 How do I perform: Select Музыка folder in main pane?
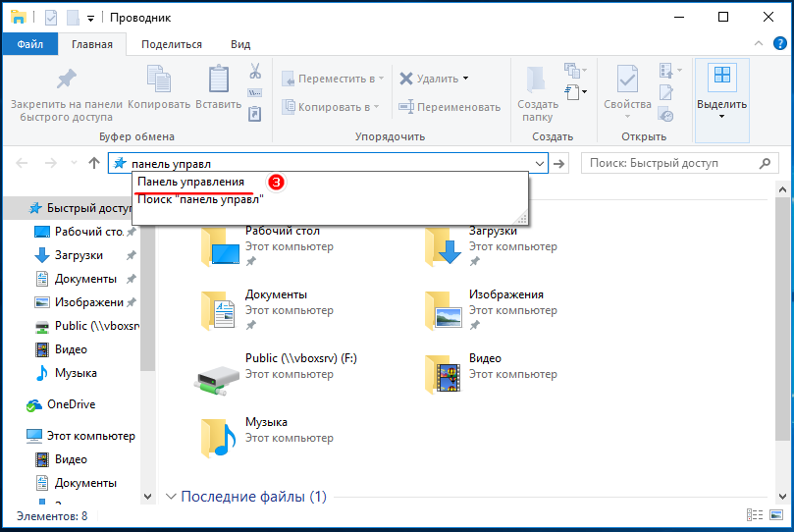267,438
